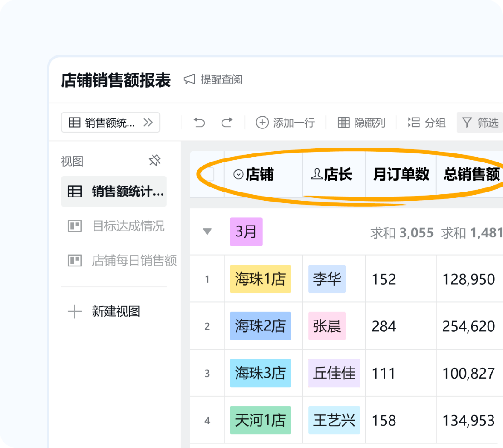Click the plus icon for new view
Viewport: 503px width, 448px height.
click(74, 312)
